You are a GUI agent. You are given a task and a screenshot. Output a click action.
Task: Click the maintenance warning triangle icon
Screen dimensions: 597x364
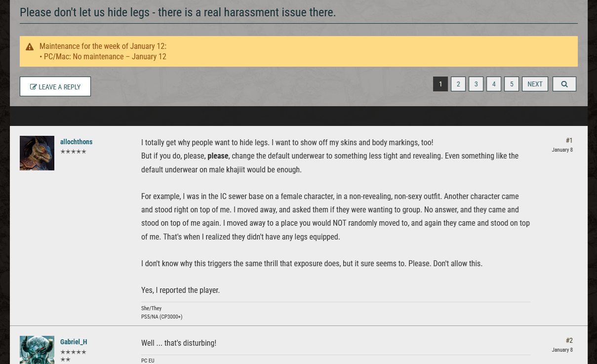pos(30,47)
